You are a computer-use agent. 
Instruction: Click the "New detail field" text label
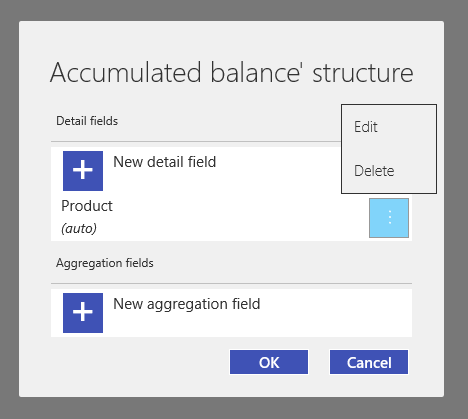(165, 162)
